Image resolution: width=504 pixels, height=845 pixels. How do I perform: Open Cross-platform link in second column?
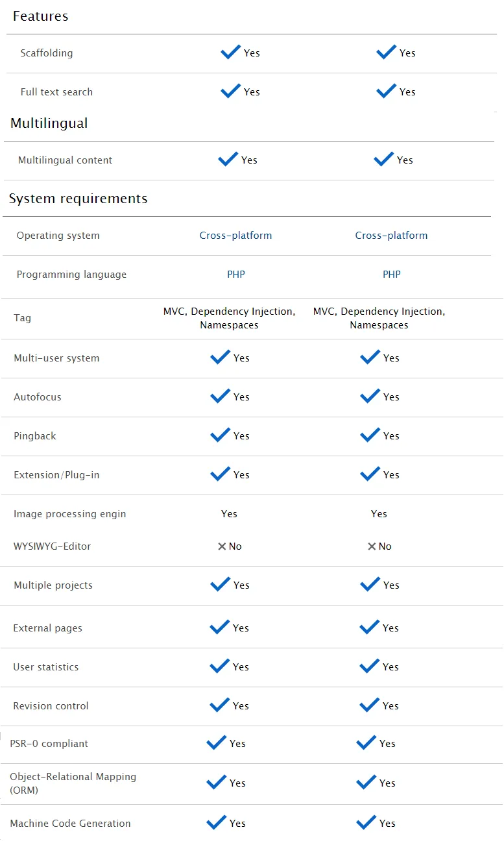click(x=391, y=236)
